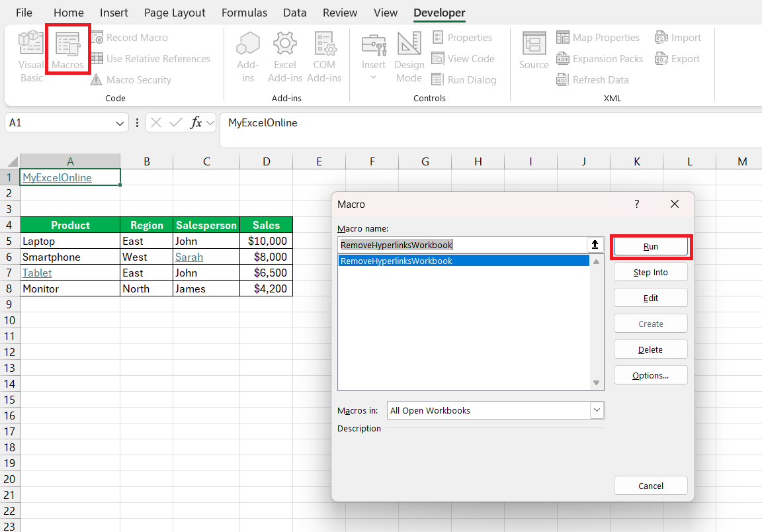Switch to the Review tab

(340, 13)
